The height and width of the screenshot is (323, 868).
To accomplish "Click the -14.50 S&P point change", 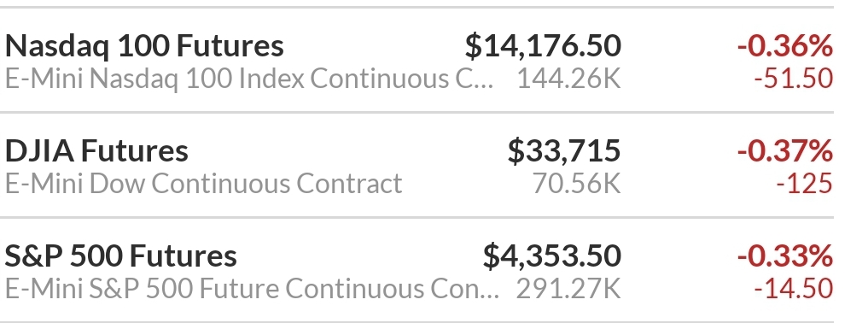I will coord(794,289).
